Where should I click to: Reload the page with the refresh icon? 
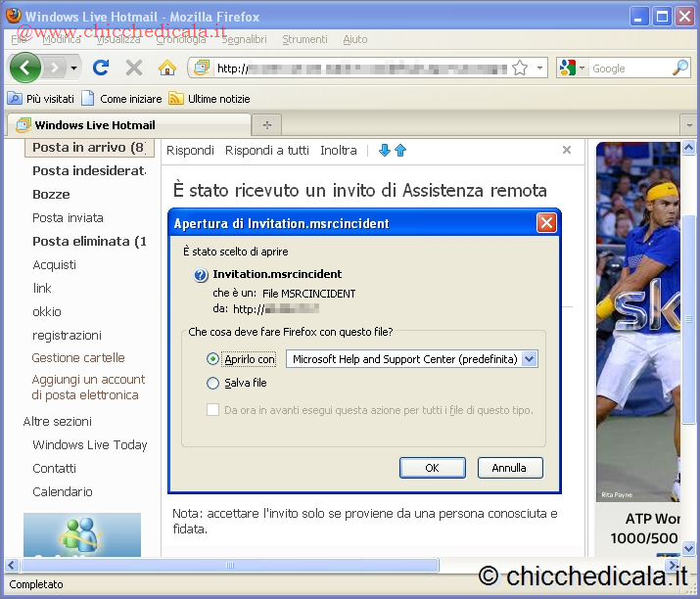tap(100, 68)
